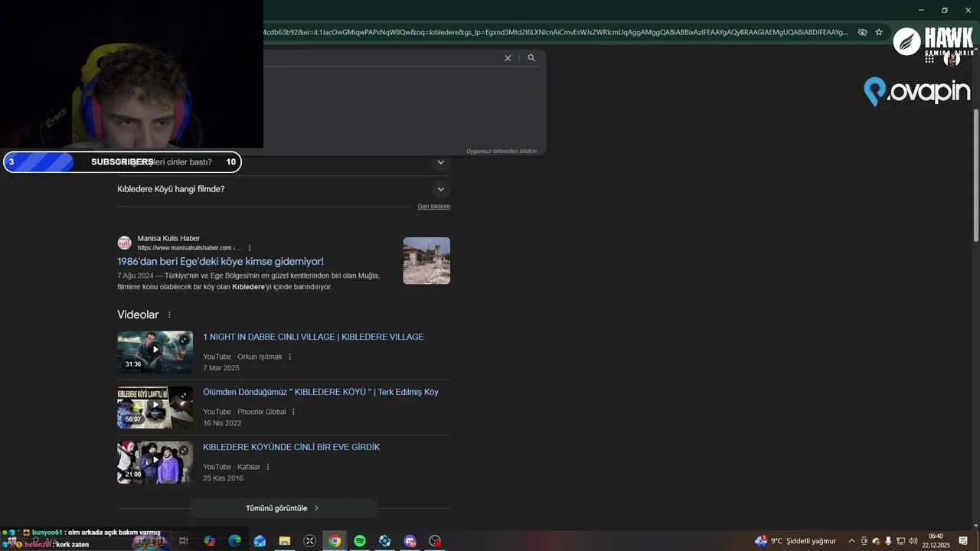Open the network icon in system tray

[901, 541]
